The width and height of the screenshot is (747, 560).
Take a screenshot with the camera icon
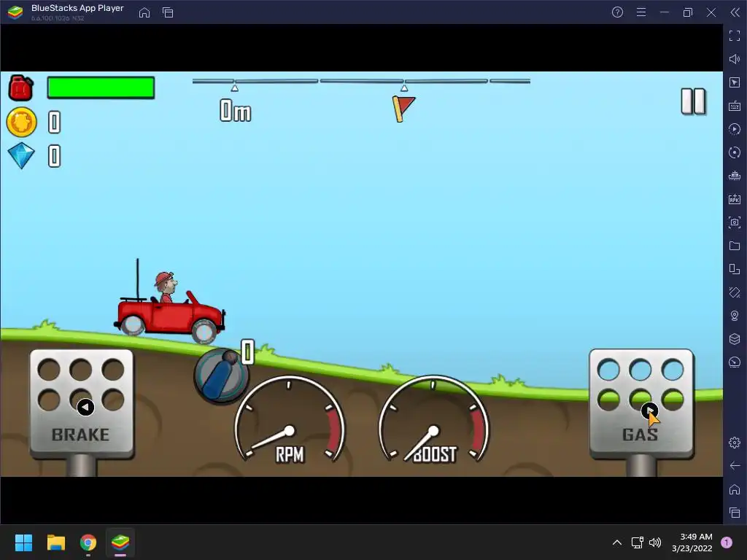pos(735,222)
